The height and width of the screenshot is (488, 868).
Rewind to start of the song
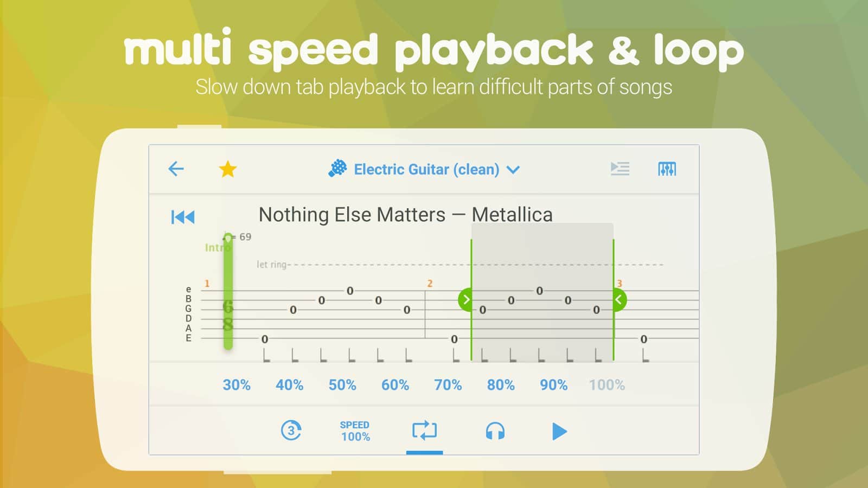[x=183, y=217]
